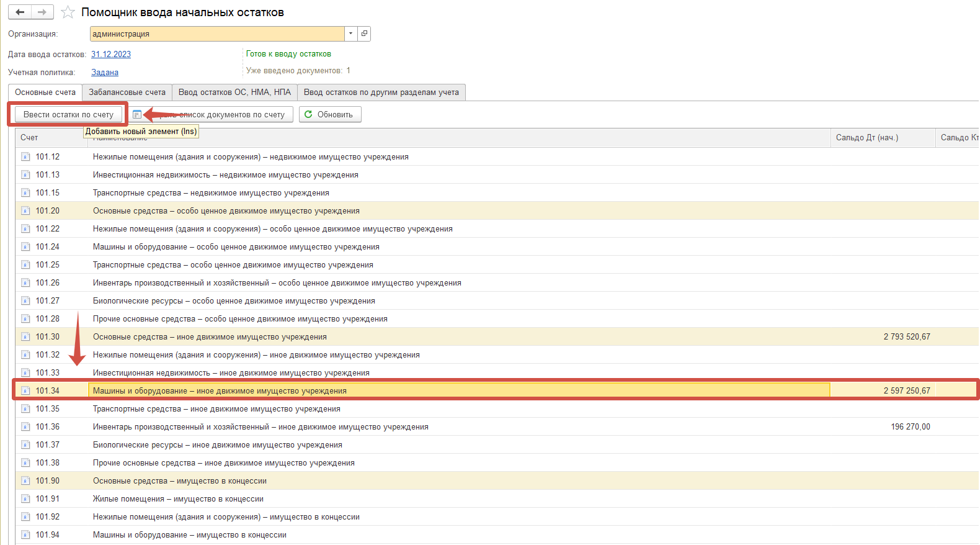Go forward with the right arrow button
Image resolution: width=980 pixels, height=545 pixels.
pos(42,12)
